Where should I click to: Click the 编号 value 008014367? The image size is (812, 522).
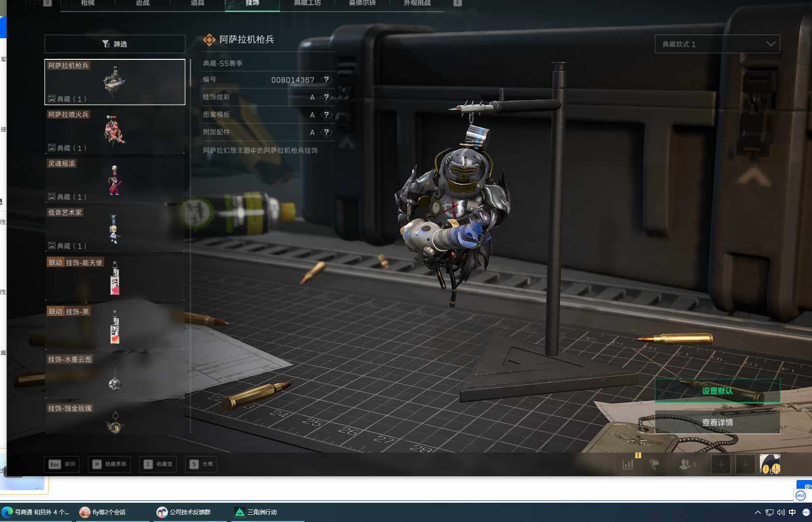pos(293,80)
